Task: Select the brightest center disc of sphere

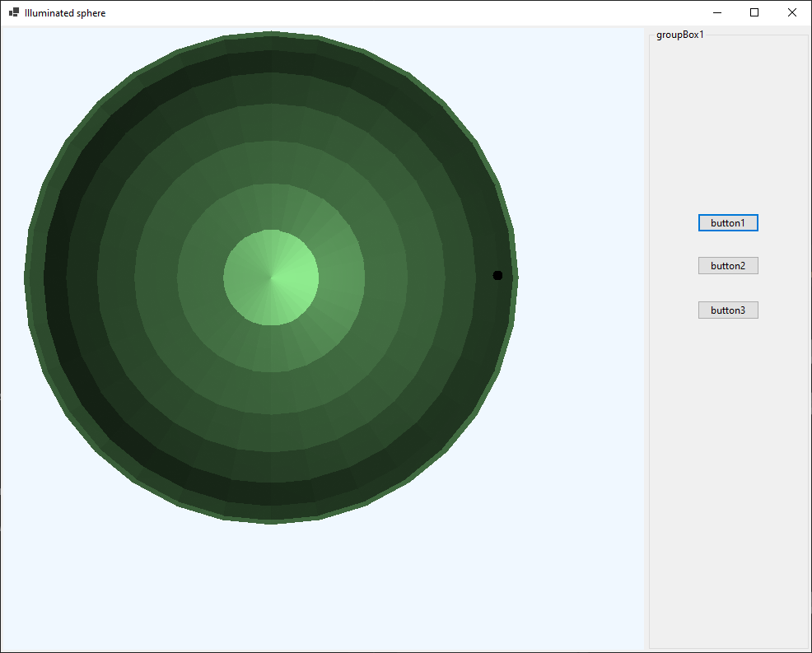Action: (271, 278)
